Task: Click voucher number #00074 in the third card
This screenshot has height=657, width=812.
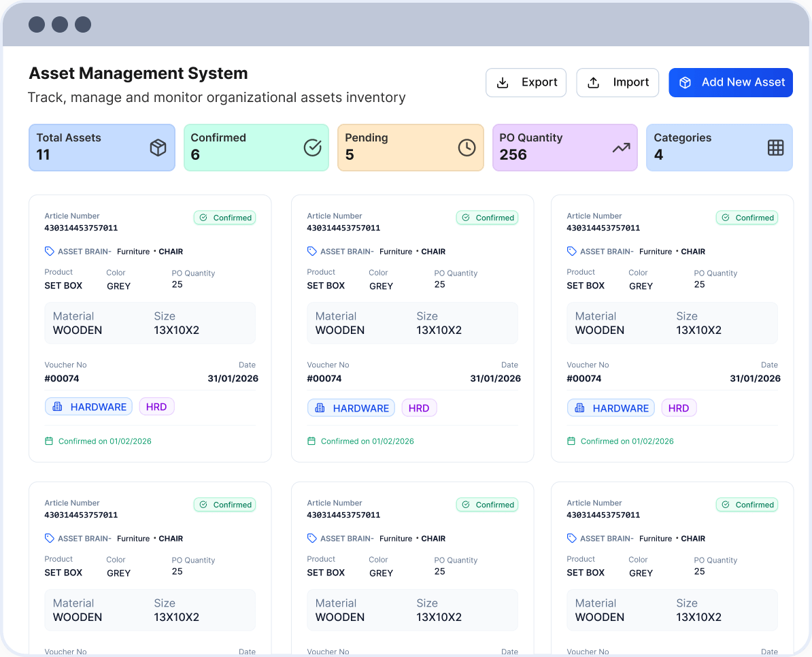Action: coord(584,378)
